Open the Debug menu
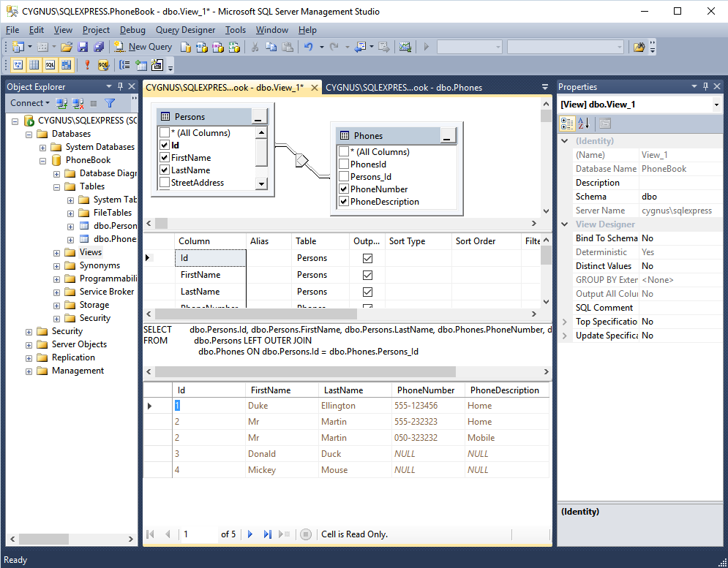This screenshot has width=728, height=568. [132, 30]
